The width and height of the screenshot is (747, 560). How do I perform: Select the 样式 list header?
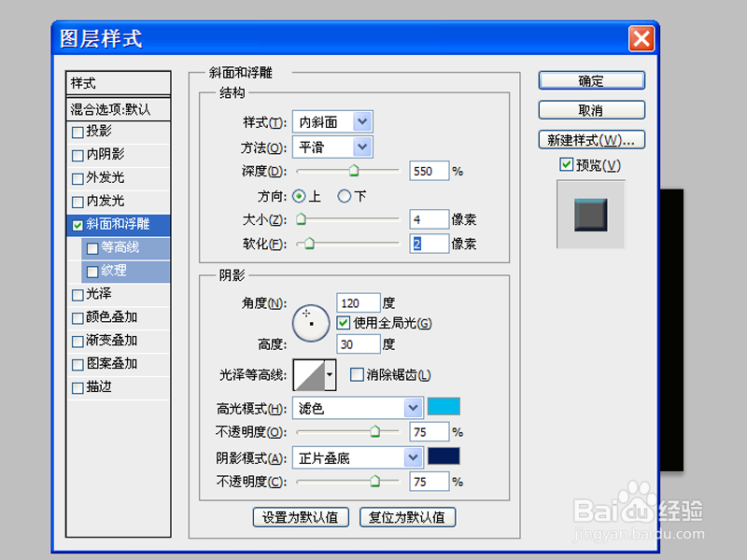119,83
